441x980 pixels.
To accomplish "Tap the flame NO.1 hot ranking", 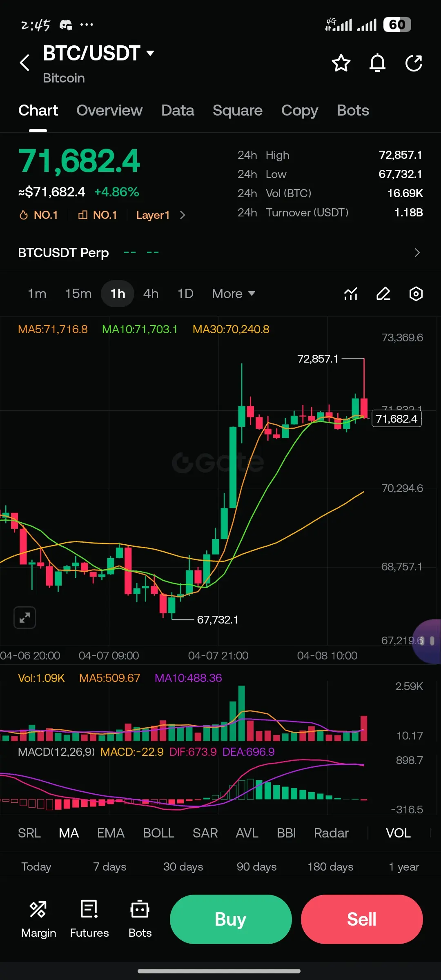I will (38, 215).
